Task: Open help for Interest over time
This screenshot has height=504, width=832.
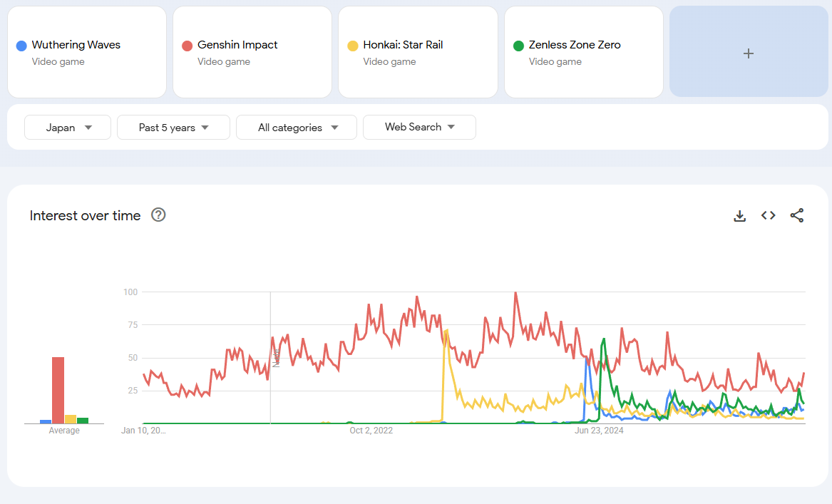Action: pos(158,215)
